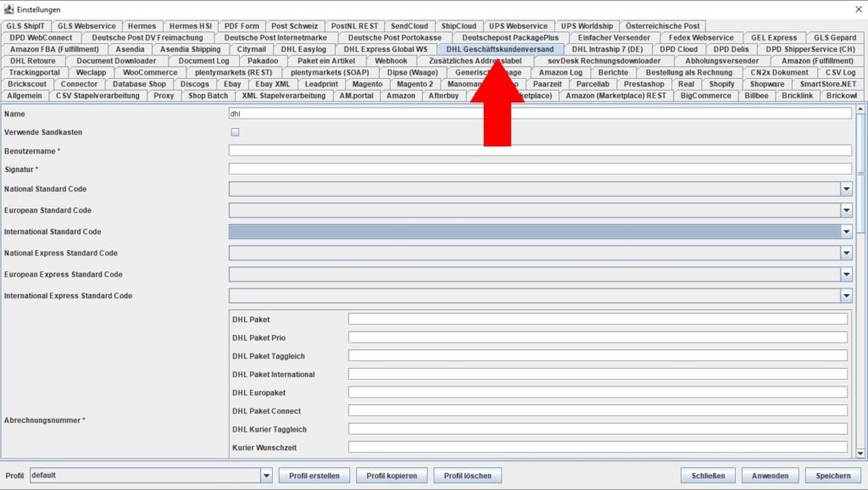Open the European Standard Code dropdown

[x=847, y=210]
